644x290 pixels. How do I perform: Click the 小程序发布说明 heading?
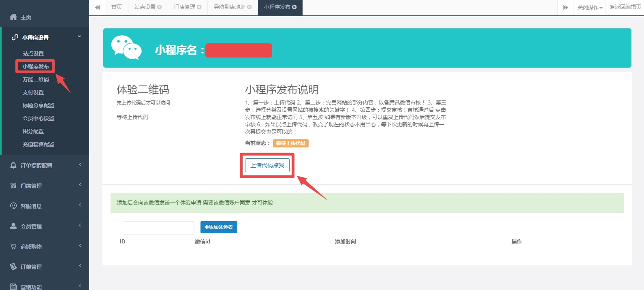pos(282,90)
